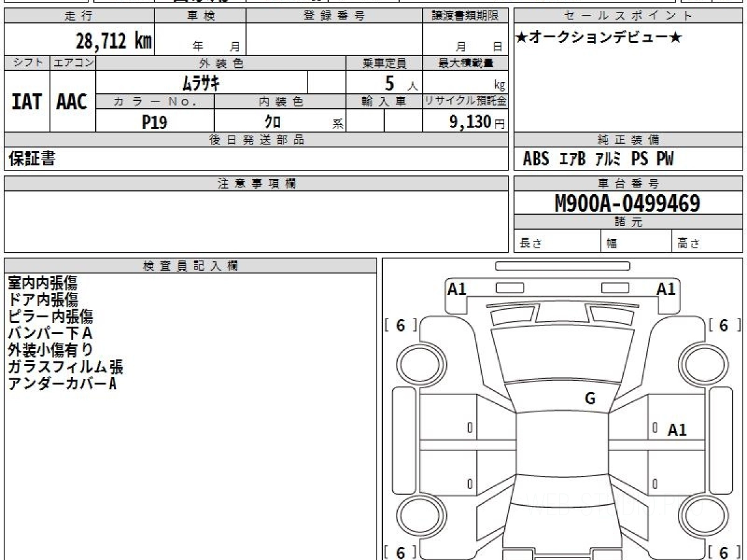The height and width of the screenshot is (560, 747).
Task: Click the 9,130円 recycle deposit amount
Action: [x=477, y=122]
